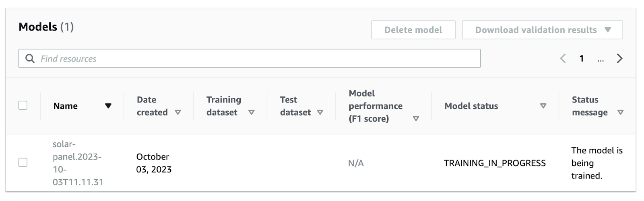Open Download validation results dropdown

tap(542, 30)
